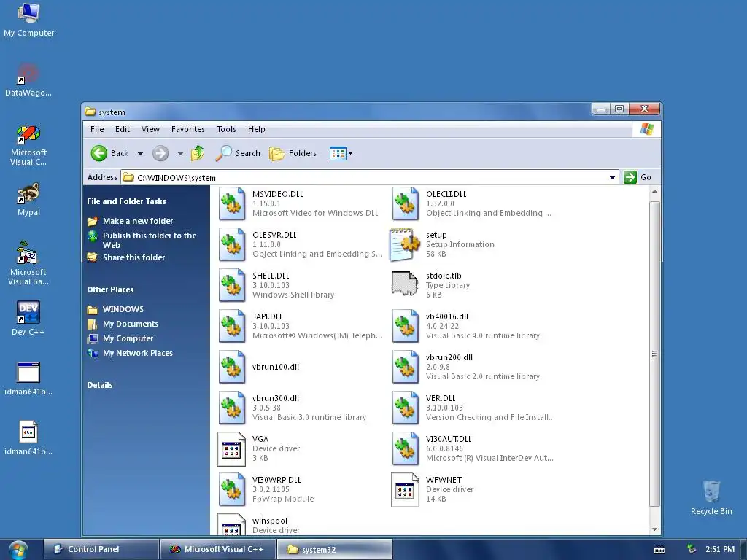This screenshot has width=747, height=560.
Task: Expand the Details section
Action: [x=99, y=385]
